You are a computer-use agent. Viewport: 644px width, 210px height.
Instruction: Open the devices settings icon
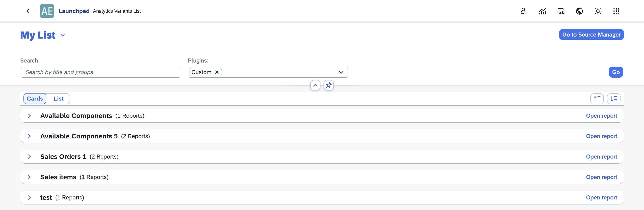pyautogui.click(x=561, y=11)
